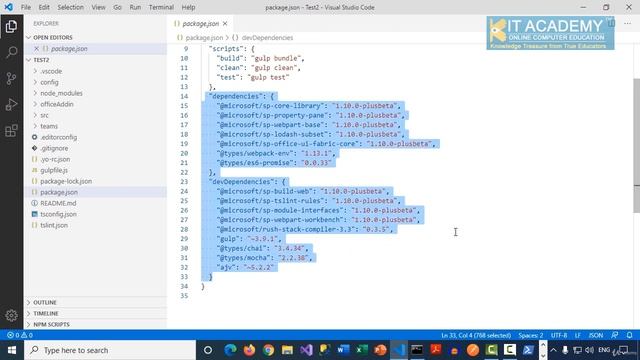Close the package.json editor tab

tap(225, 24)
